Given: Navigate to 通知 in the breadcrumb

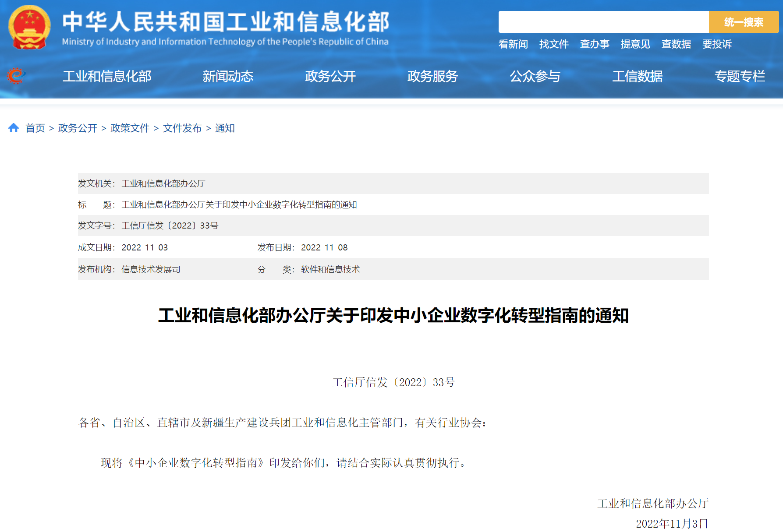Looking at the screenshot, I should point(224,128).
